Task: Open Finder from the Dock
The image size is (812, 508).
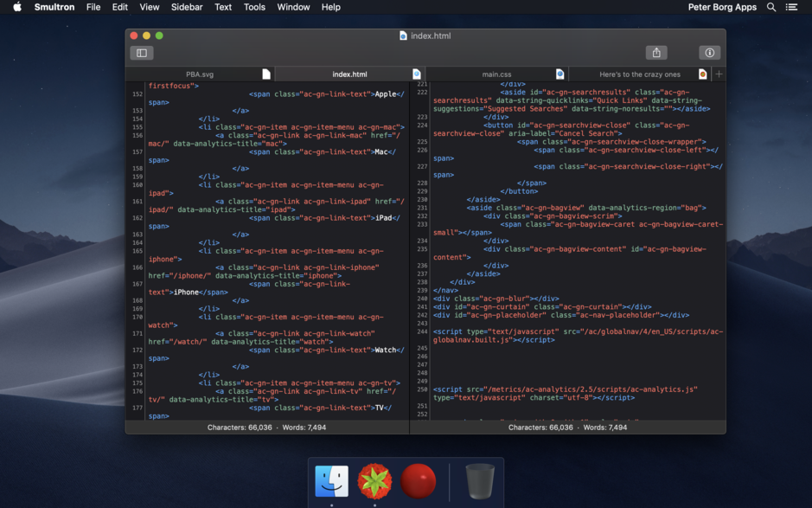Action: click(331, 482)
